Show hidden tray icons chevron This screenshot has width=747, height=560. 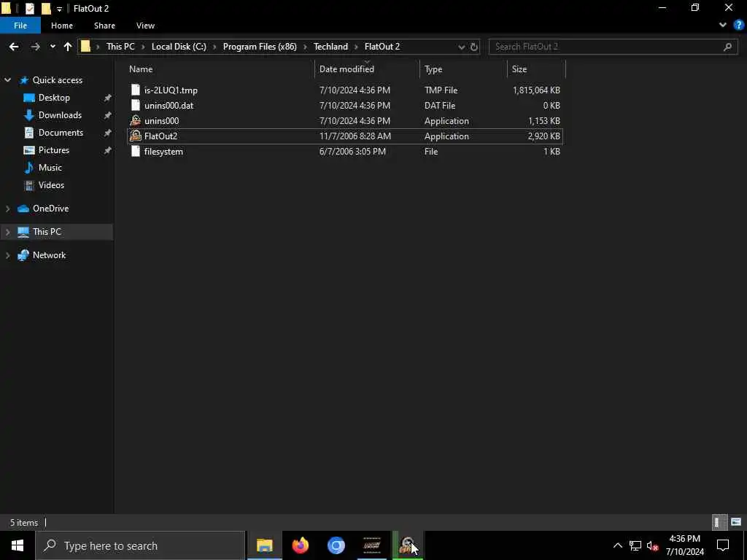617,545
